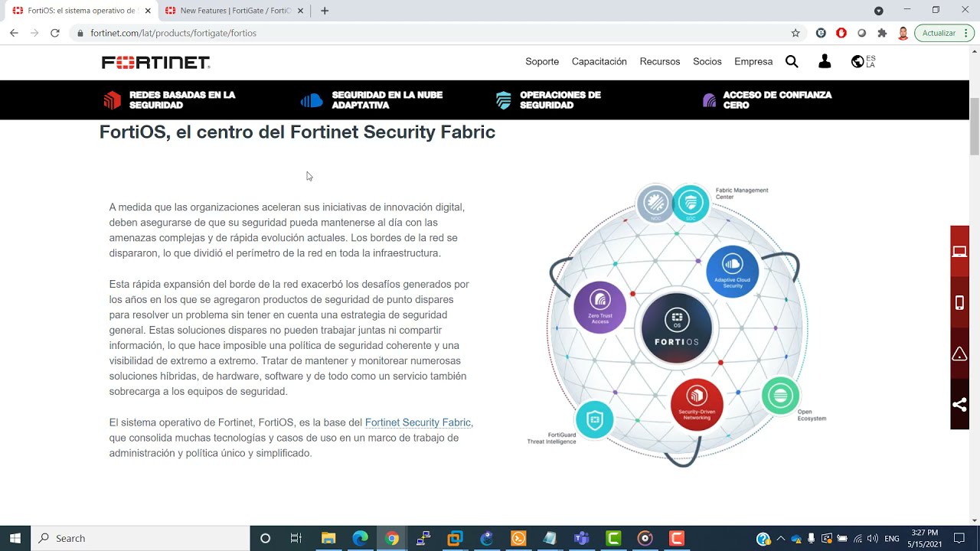Screen dimensions: 980x551
Task: Open the notification center
Action: coord(959,539)
